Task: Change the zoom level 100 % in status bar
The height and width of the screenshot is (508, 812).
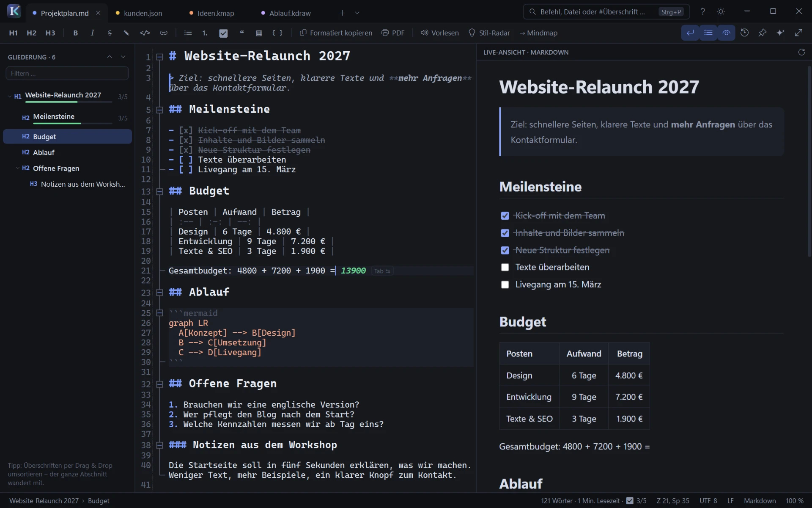Action: point(794,501)
